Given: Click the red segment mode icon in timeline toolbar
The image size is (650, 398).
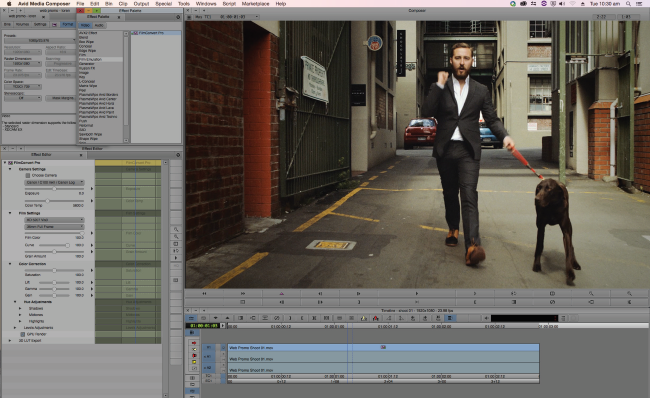Looking at the screenshot, I should coord(376,318).
